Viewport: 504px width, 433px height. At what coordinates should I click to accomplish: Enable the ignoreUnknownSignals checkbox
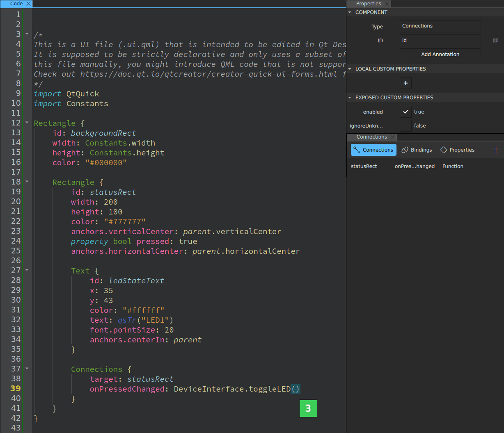405,125
